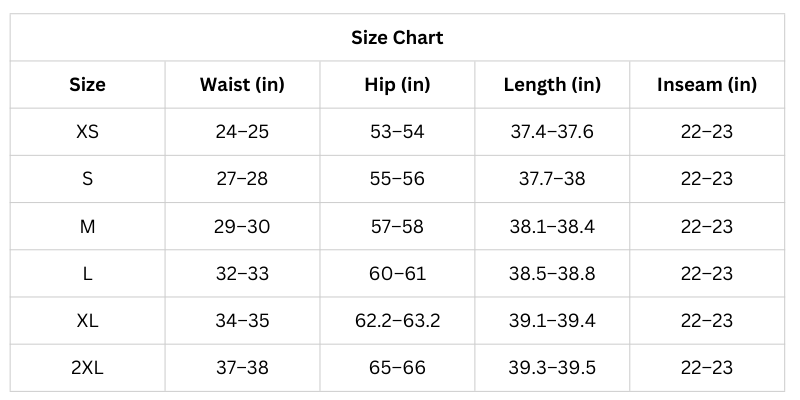Click the XL size cell

click(87, 321)
